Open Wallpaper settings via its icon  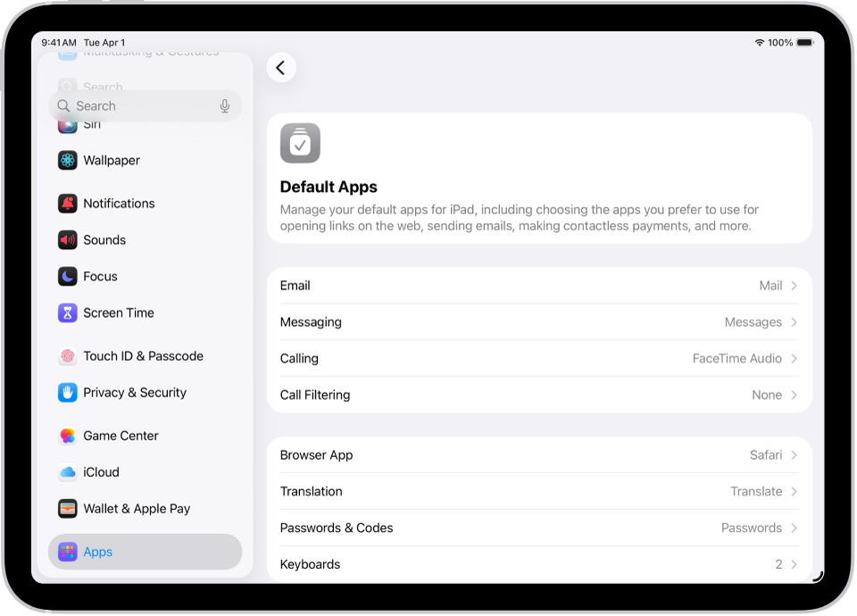[x=67, y=160]
